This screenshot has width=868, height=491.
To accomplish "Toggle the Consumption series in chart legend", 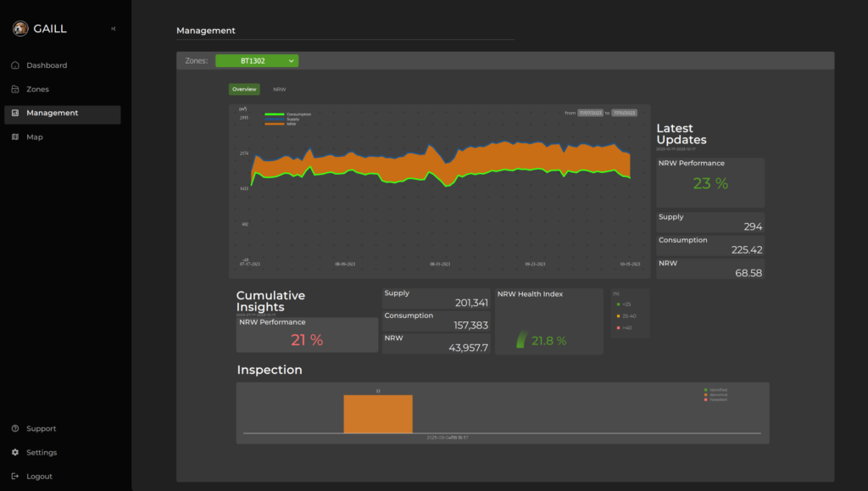I will click(288, 114).
